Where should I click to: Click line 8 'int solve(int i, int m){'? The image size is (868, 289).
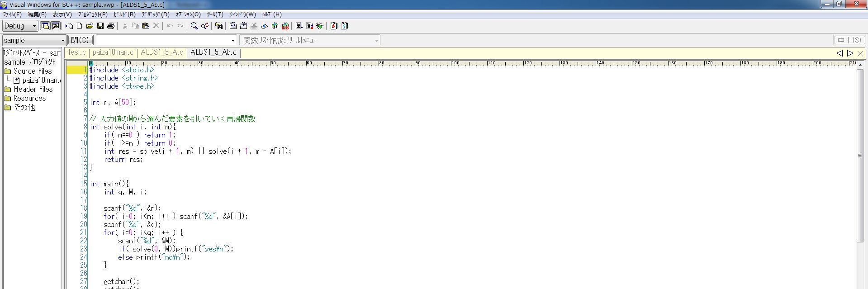[x=133, y=127]
